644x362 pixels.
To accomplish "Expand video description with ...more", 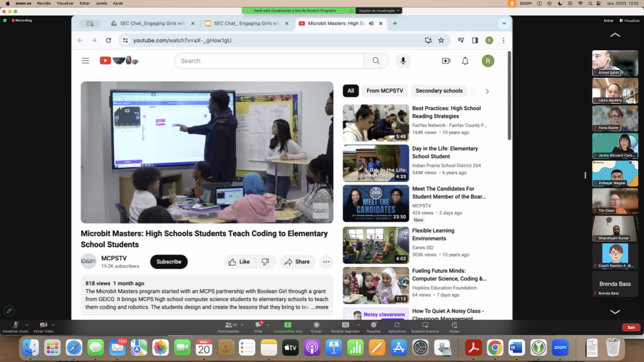I will 319,307.
